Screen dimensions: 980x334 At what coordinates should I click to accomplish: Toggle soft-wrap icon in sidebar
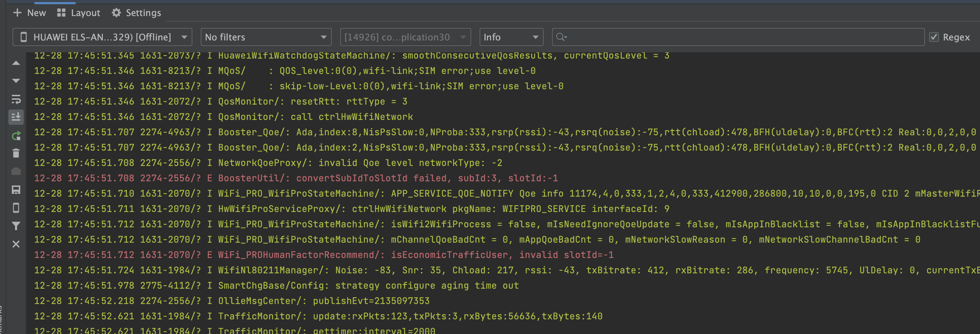[16, 99]
